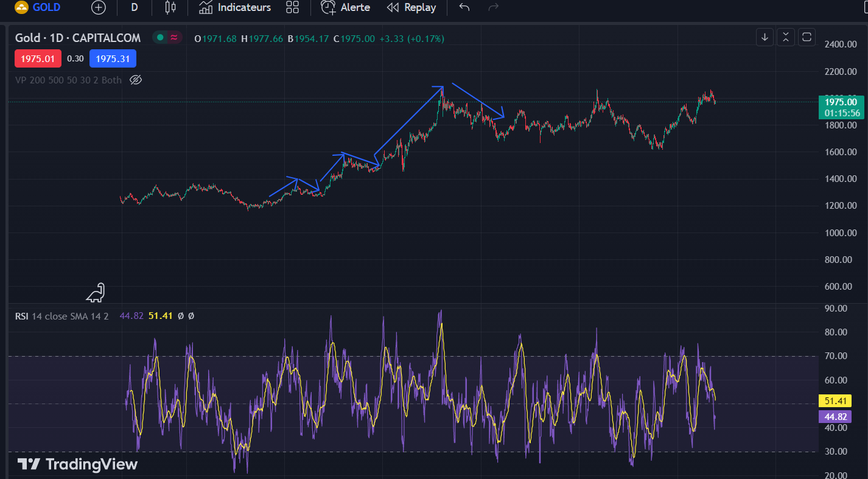The image size is (868, 479).
Task: Click the compare/add symbol plus icon
Action: [x=98, y=7]
